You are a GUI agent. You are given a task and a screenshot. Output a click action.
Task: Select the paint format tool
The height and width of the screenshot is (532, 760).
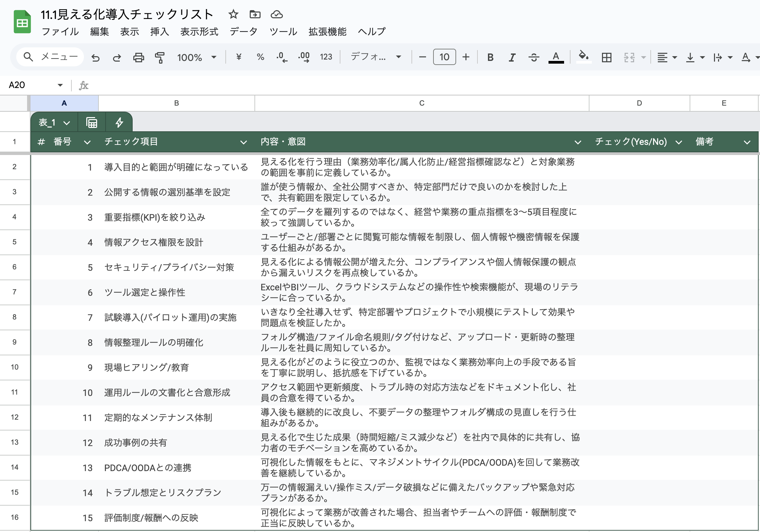point(159,57)
